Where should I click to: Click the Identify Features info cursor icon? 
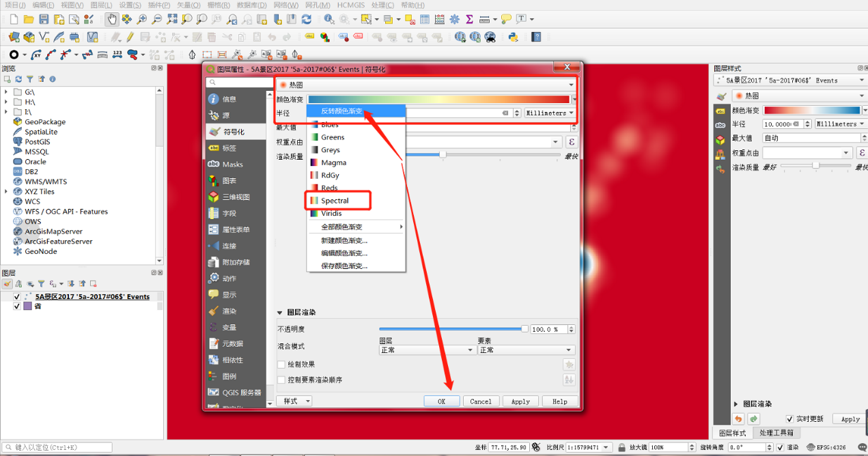329,19
